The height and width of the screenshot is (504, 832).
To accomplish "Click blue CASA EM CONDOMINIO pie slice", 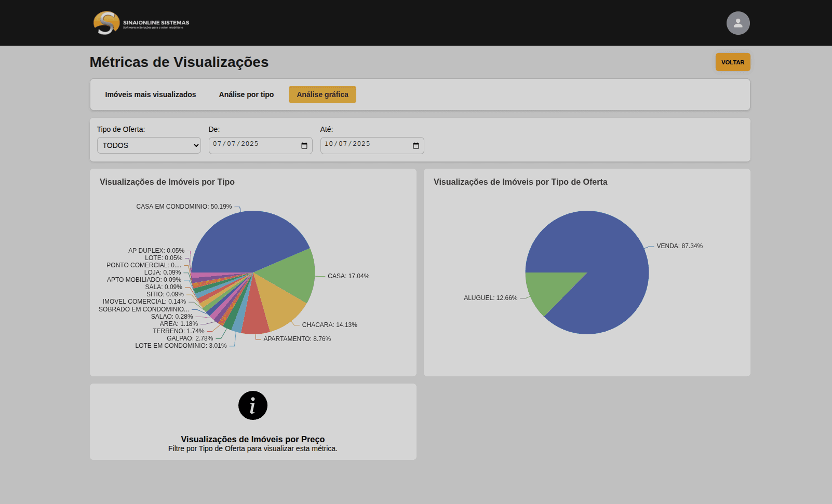I will click(249, 239).
